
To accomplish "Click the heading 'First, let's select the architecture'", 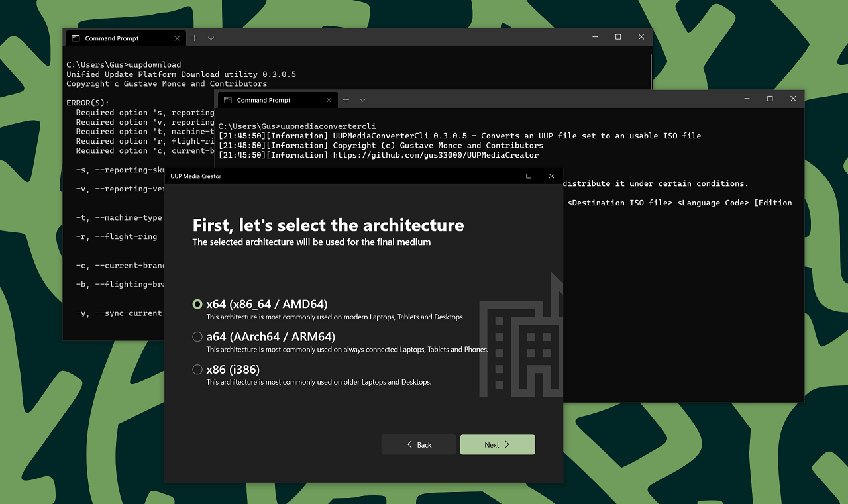I will pyautogui.click(x=328, y=225).
